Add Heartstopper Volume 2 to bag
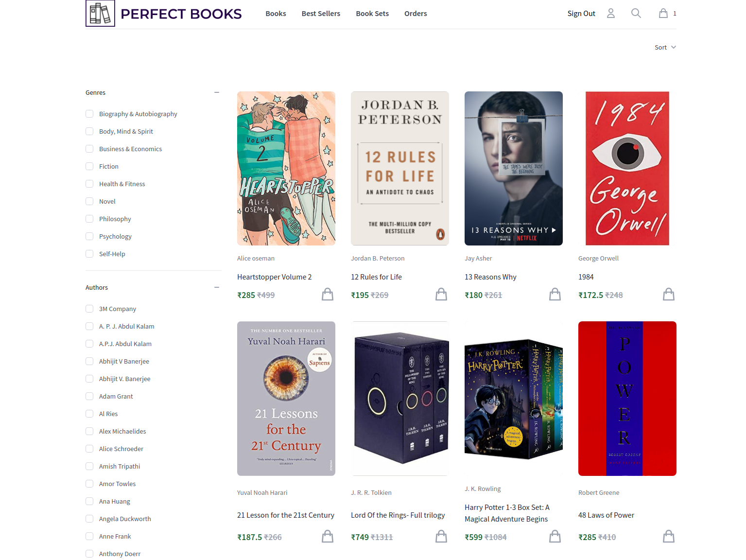 click(x=328, y=294)
